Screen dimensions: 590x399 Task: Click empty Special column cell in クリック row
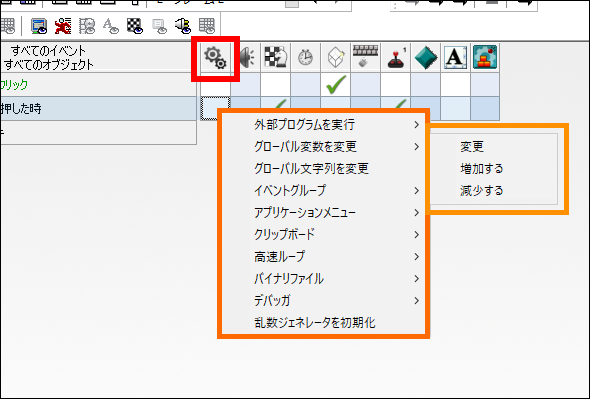(215, 85)
